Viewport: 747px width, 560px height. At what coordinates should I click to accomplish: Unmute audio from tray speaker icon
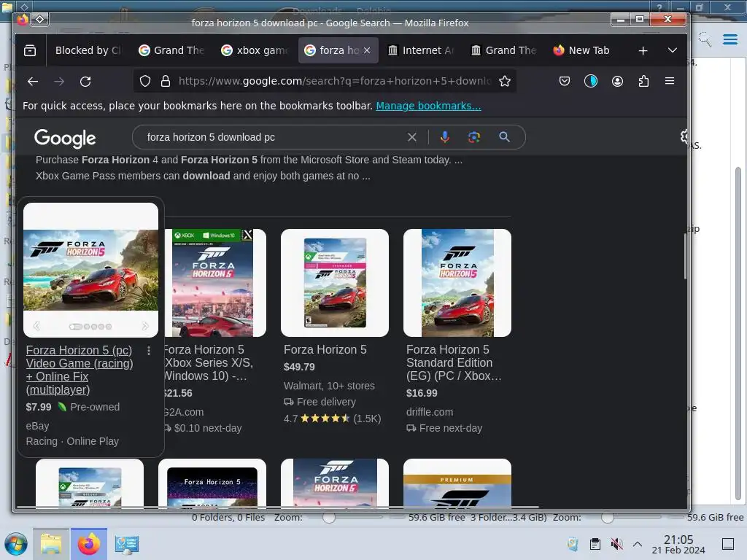[616, 544]
